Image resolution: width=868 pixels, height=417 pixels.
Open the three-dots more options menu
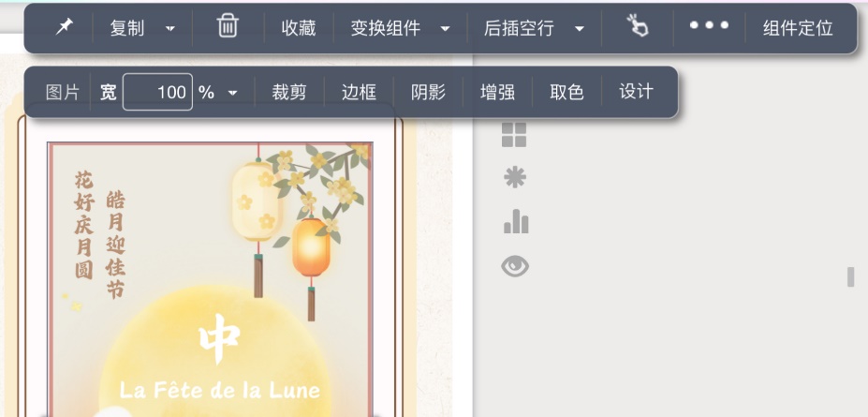pyautogui.click(x=709, y=25)
